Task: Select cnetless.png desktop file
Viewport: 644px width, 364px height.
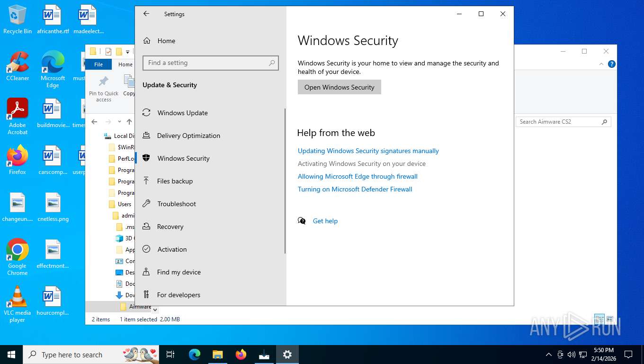Action: (53, 207)
